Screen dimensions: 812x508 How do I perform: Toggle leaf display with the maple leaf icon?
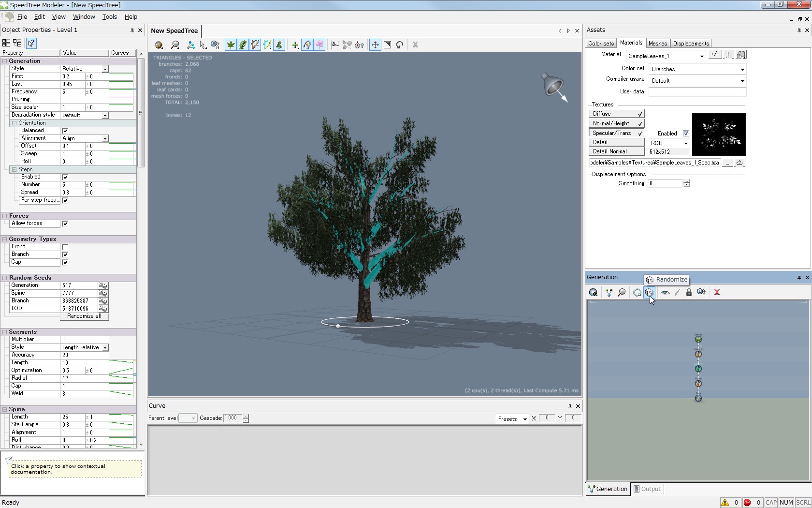coord(231,45)
